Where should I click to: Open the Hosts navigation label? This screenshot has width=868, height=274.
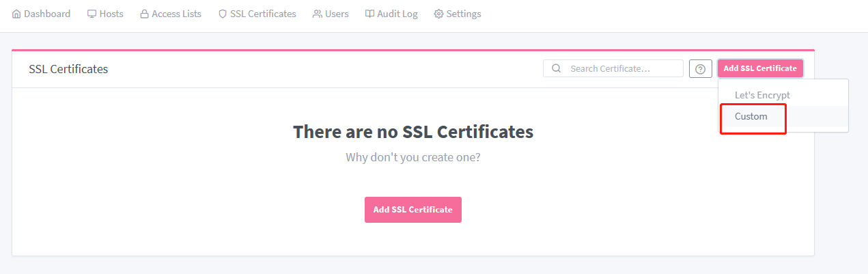point(111,14)
